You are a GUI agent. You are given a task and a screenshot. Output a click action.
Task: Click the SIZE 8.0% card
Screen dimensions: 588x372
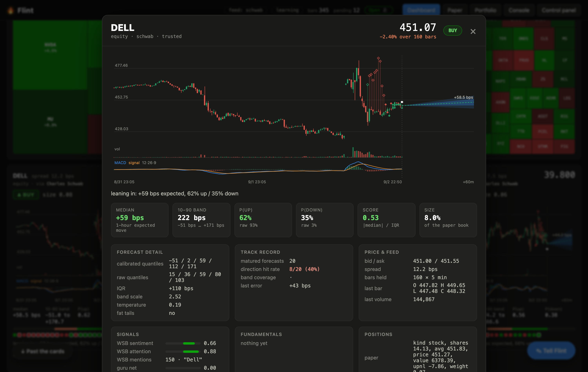click(448, 220)
